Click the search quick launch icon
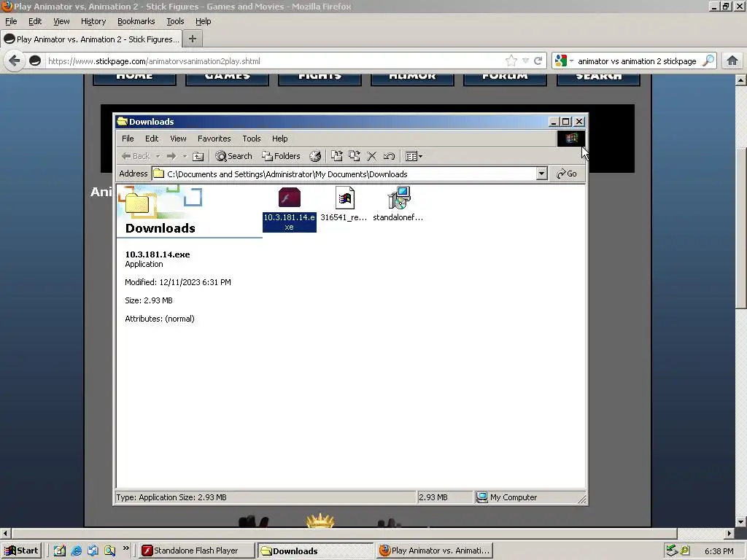 coord(110,551)
